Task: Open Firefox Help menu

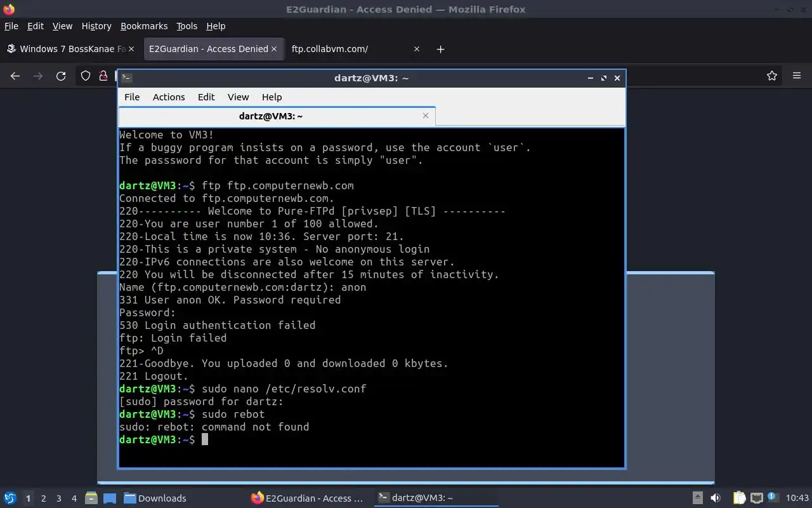Action: point(216,26)
